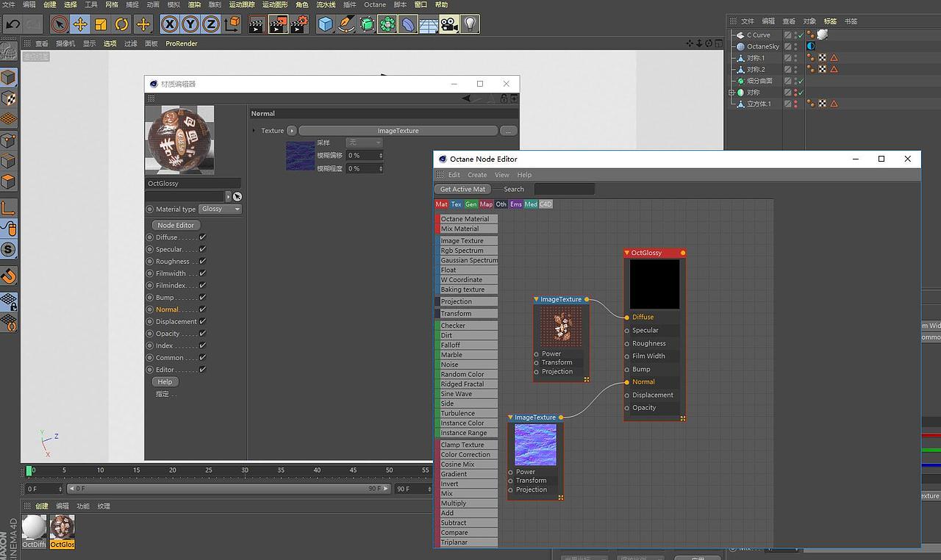Uncheck the Opacity channel checkbox
Screen dimensions: 941x560
[x=203, y=334]
